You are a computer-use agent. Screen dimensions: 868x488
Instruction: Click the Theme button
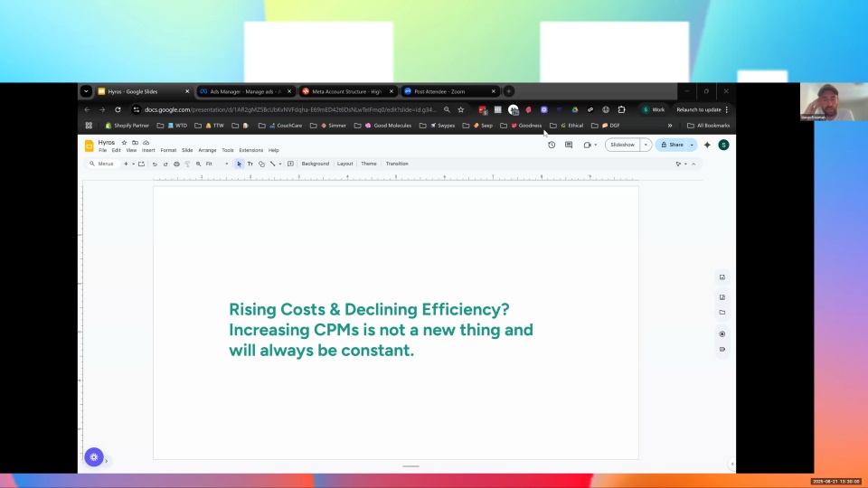(x=369, y=164)
